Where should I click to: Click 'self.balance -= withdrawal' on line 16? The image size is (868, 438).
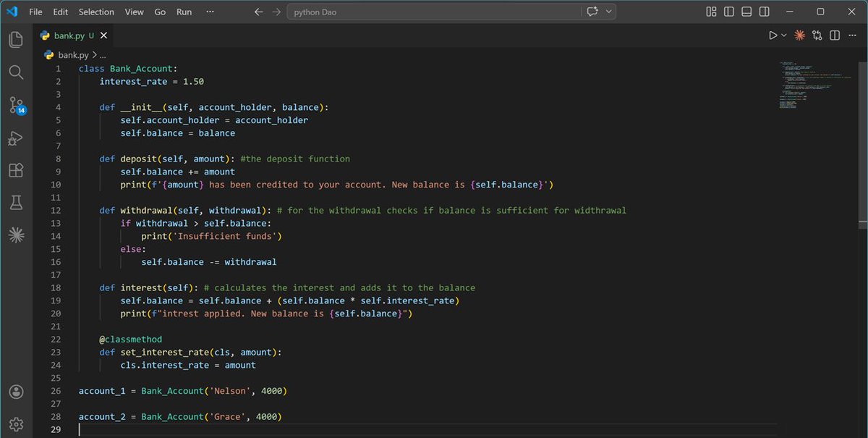click(x=209, y=261)
